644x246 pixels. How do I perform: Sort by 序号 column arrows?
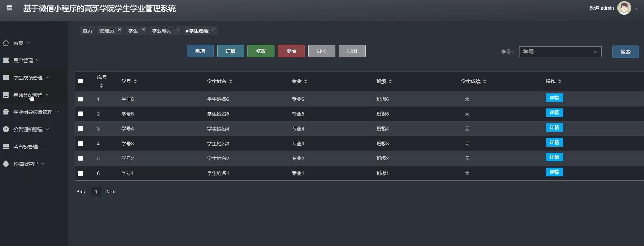tap(101, 86)
